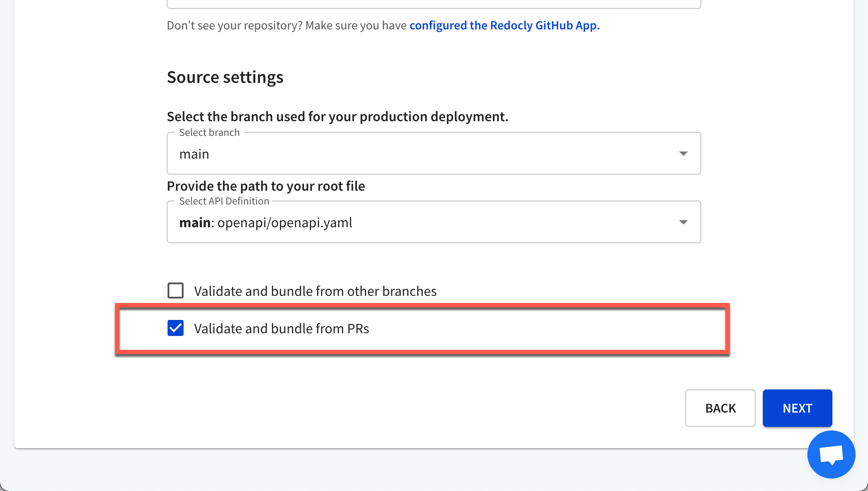Click the production deployment branch instruction text
The height and width of the screenshot is (491, 868).
click(337, 116)
